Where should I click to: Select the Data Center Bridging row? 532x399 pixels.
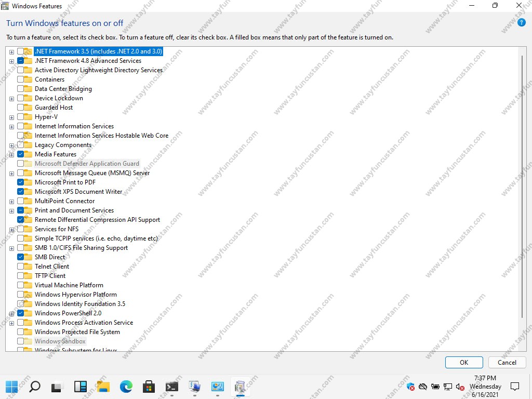(63, 89)
